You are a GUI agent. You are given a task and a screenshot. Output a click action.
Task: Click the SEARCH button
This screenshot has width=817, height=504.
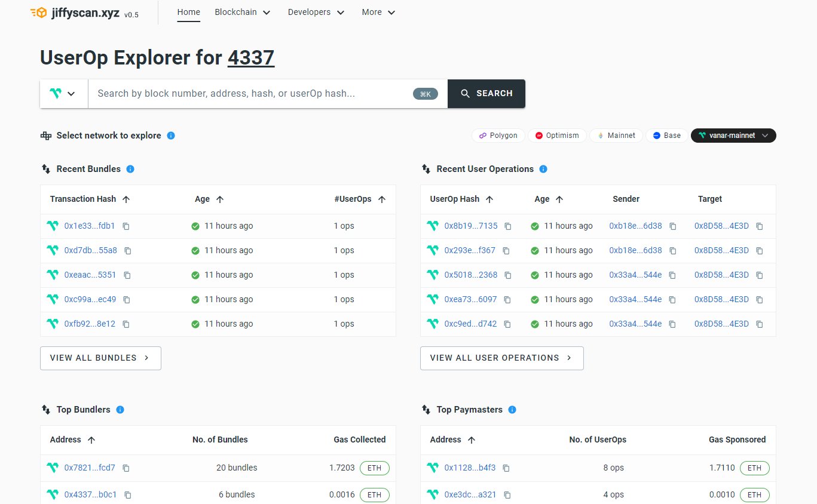(486, 94)
